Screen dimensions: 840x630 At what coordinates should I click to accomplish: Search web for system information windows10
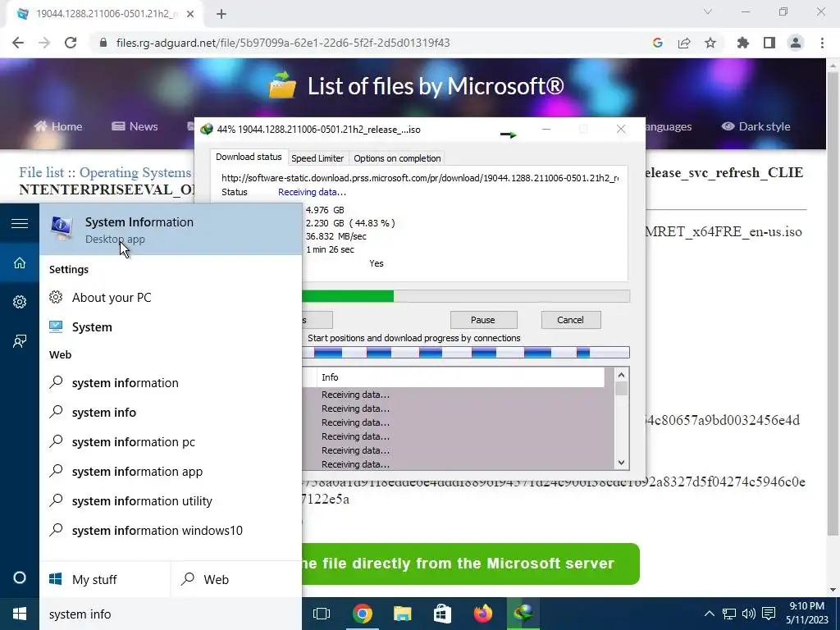(x=171, y=531)
